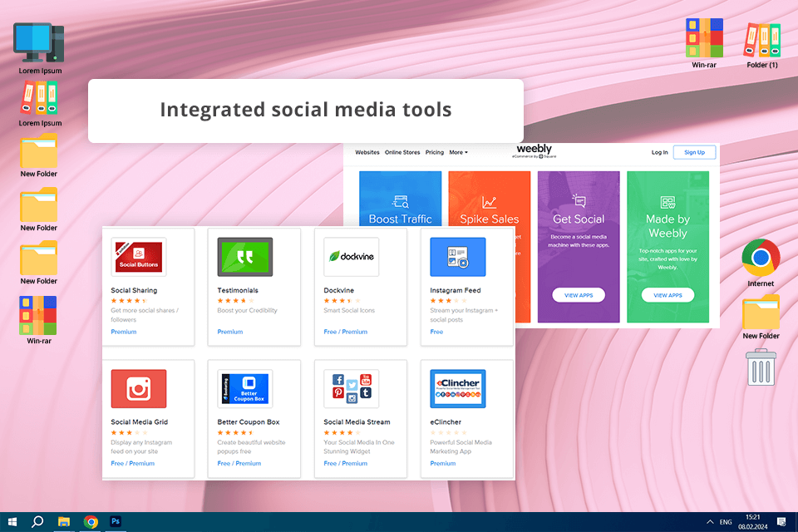The image size is (798, 532).
Task: Click the Free link under Instagram Feed
Action: tap(436, 332)
